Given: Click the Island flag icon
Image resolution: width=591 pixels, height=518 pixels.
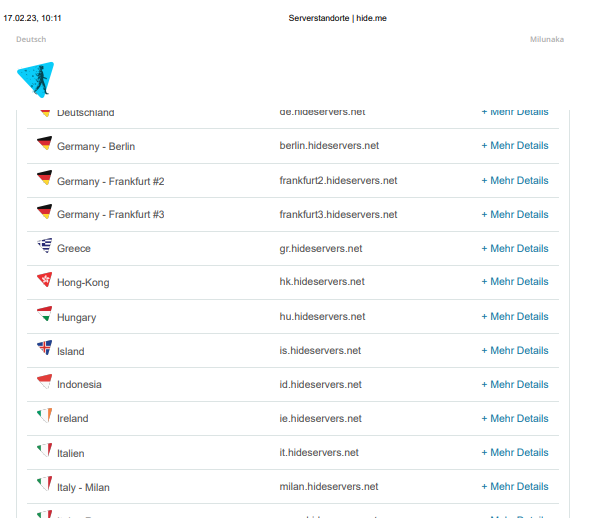Looking at the screenshot, I should tap(44, 348).
